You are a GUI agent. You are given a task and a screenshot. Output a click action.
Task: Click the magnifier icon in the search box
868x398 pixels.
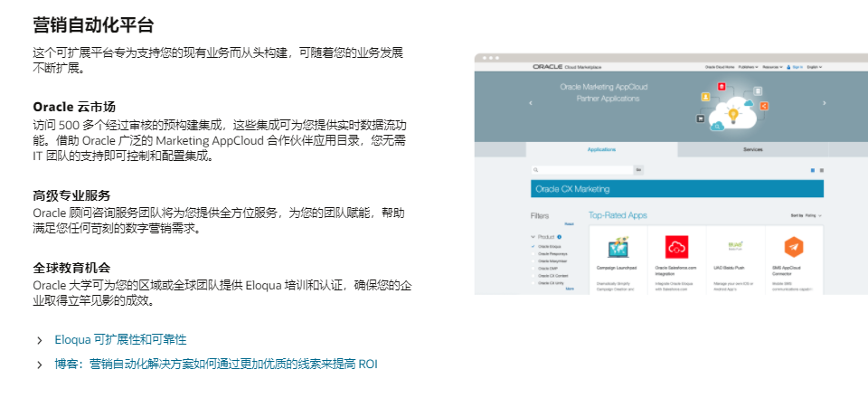click(x=535, y=170)
